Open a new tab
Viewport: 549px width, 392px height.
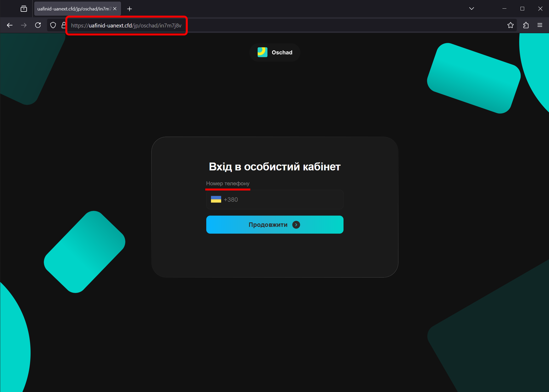[129, 9]
